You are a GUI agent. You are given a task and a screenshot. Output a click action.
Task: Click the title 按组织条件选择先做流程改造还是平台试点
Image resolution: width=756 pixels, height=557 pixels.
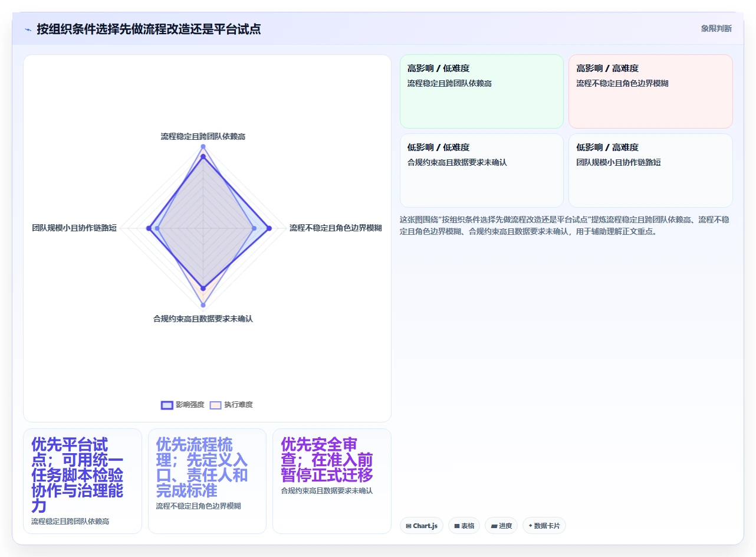[x=149, y=29]
